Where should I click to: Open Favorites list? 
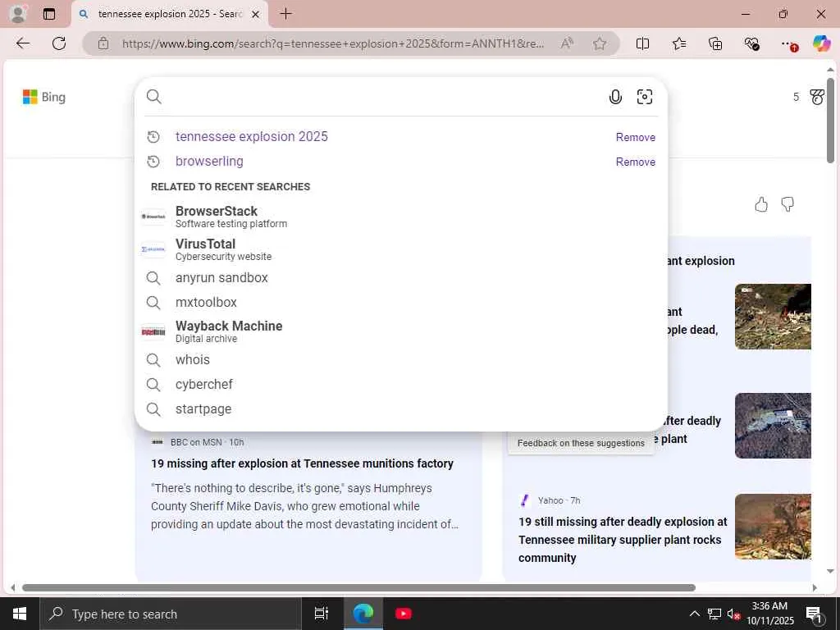point(678,43)
